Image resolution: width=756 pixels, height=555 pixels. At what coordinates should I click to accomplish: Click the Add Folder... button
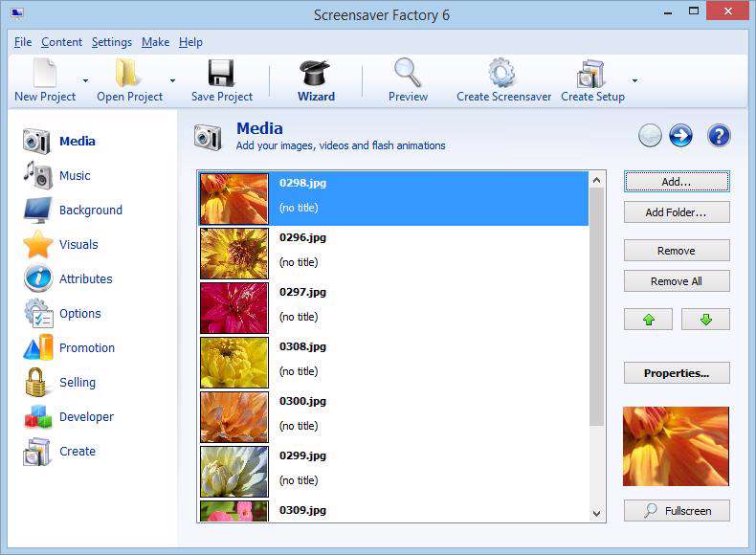(677, 212)
